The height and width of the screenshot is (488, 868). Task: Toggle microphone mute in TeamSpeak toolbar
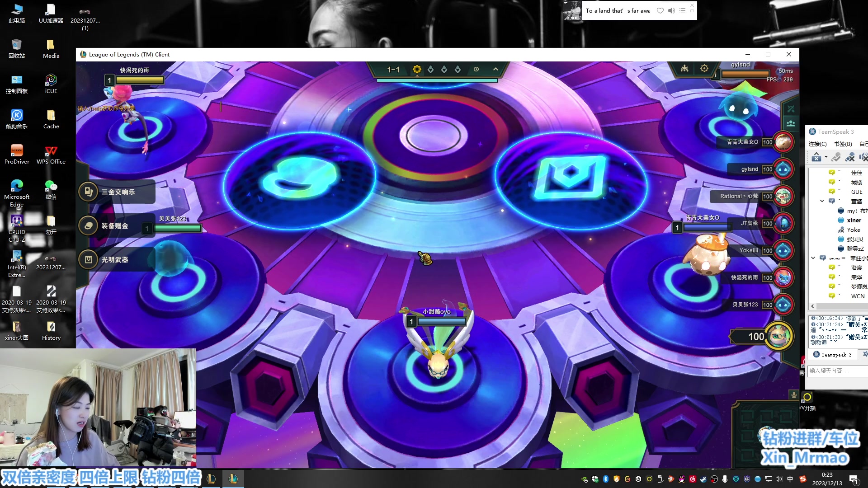[x=850, y=157]
